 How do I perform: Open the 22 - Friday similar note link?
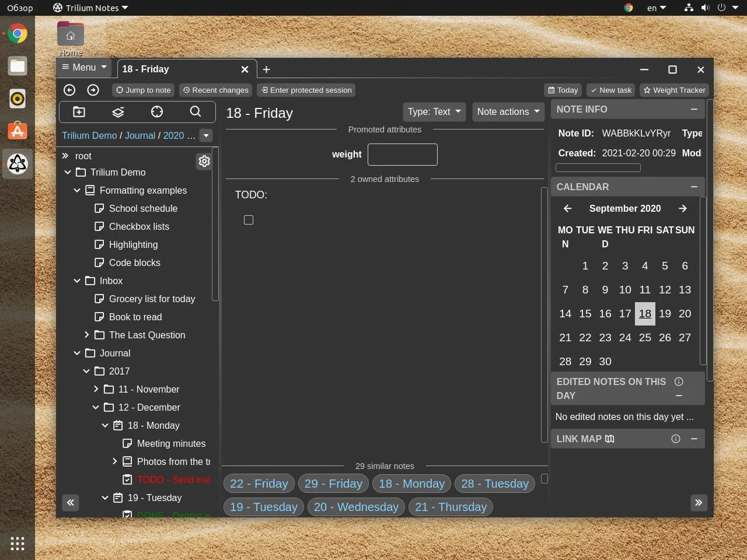259,484
